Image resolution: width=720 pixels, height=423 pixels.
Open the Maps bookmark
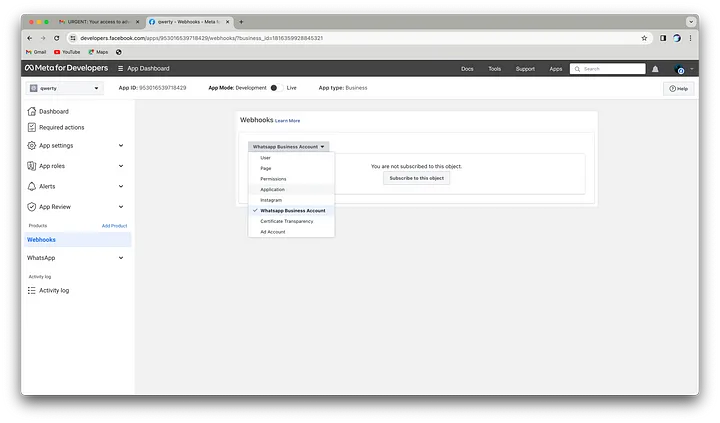tap(98, 52)
